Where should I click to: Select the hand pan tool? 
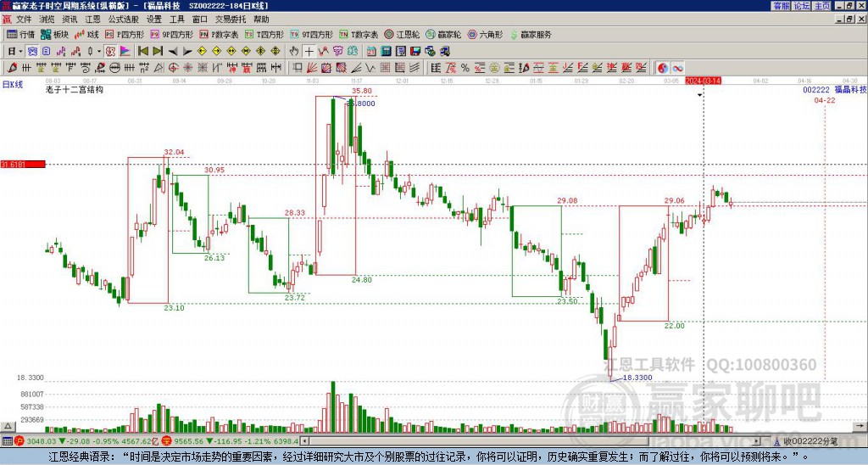[x=294, y=52]
